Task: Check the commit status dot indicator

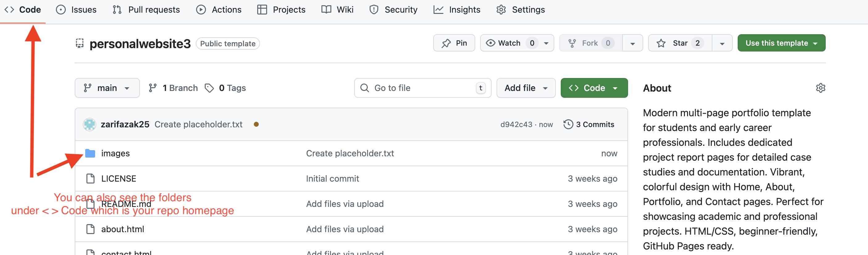Action: tap(256, 125)
